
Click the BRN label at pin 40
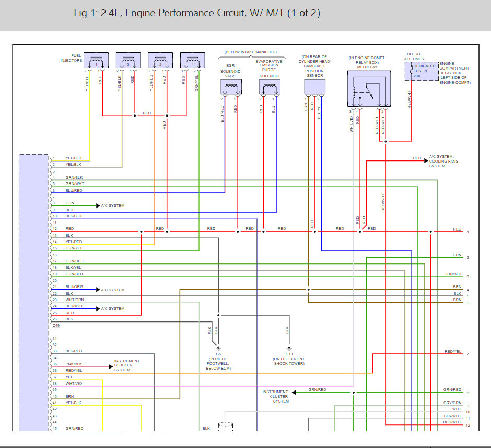click(x=70, y=397)
